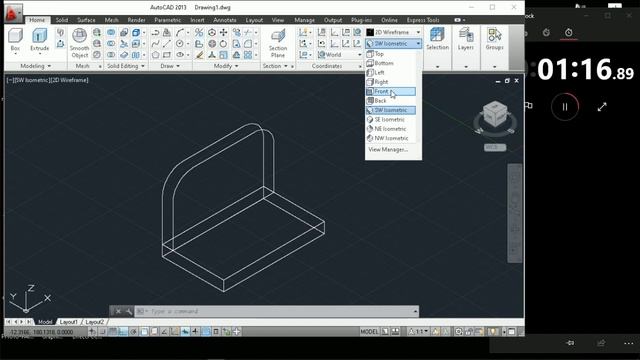Open the Groups panel
Image resolution: width=640 pixels, height=360 pixels.
click(494, 48)
